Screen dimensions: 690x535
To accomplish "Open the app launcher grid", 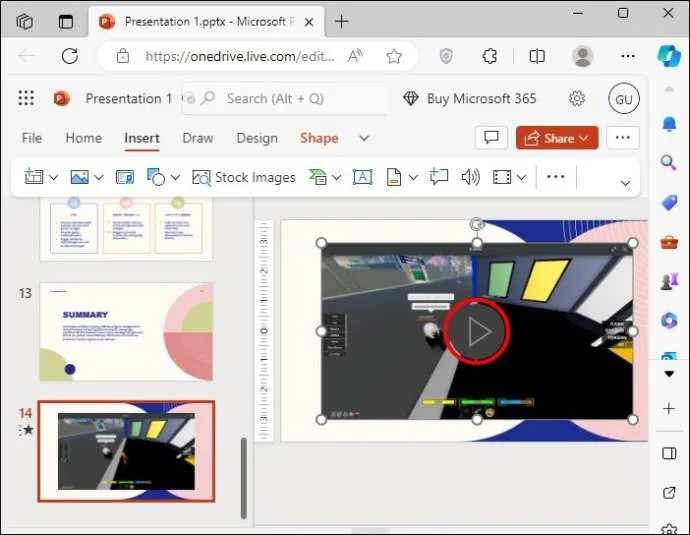I will [26, 98].
